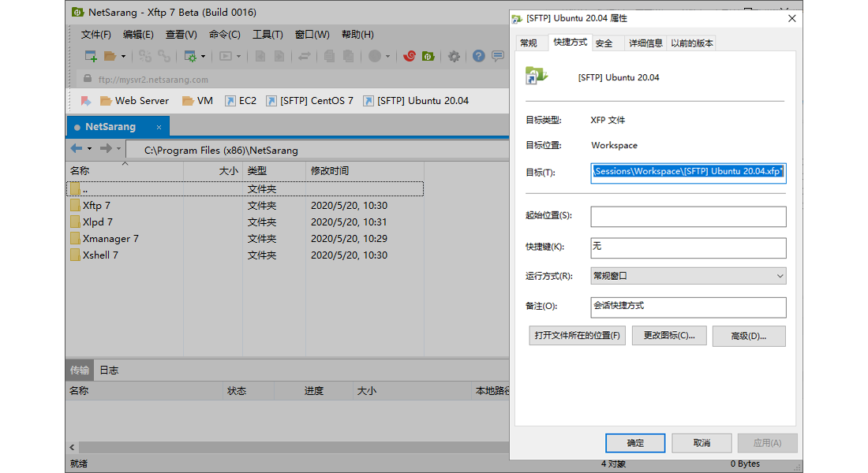Click the 更改图标(C)... button
Viewport: 868px width, 473px height.
coord(668,335)
